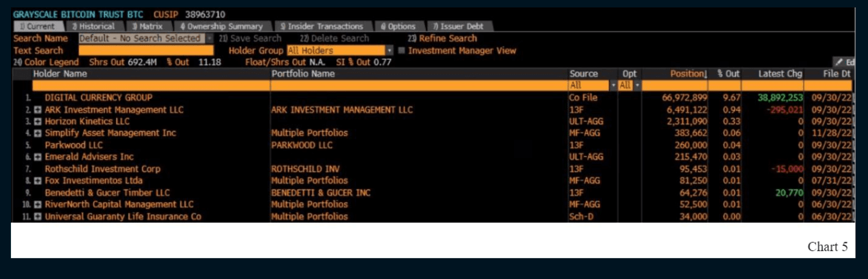Click portfolio name BENEDETTI & GUCER INC
Screen dimensions: 868x279
[320, 193]
